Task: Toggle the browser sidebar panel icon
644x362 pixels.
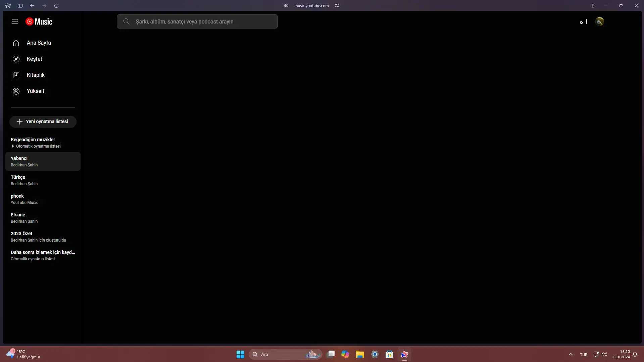Action: pyautogui.click(x=20, y=5)
